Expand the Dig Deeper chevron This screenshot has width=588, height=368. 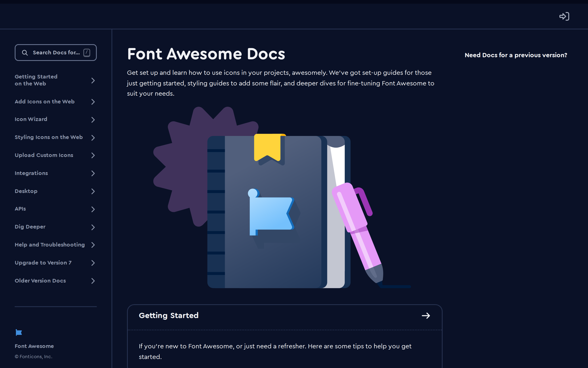pyautogui.click(x=93, y=227)
